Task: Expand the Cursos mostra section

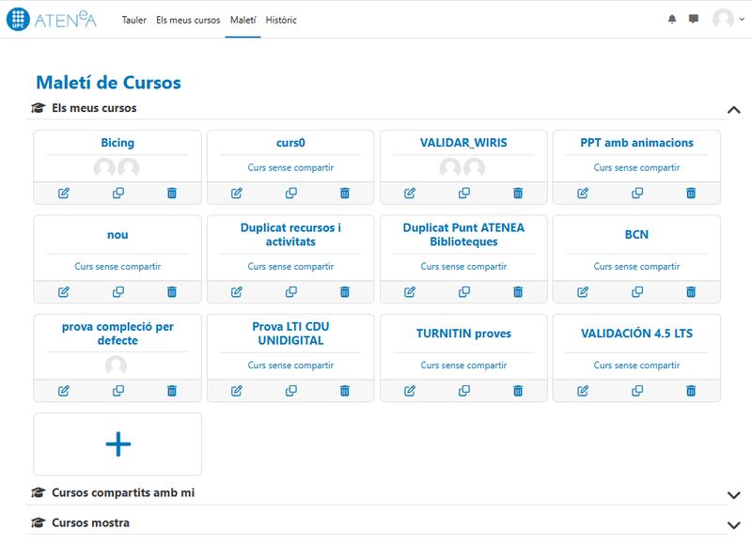Action: coord(734,524)
